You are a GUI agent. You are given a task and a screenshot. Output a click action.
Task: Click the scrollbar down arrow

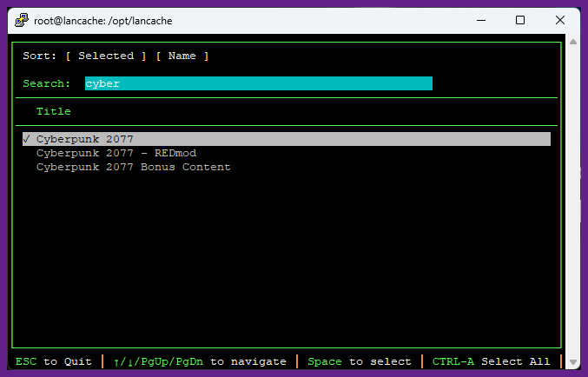[573, 362]
